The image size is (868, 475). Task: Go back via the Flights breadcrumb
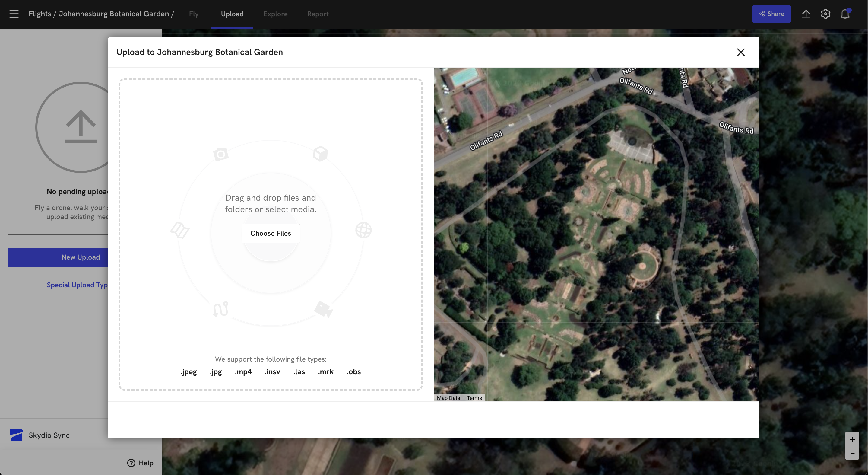click(40, 14)
